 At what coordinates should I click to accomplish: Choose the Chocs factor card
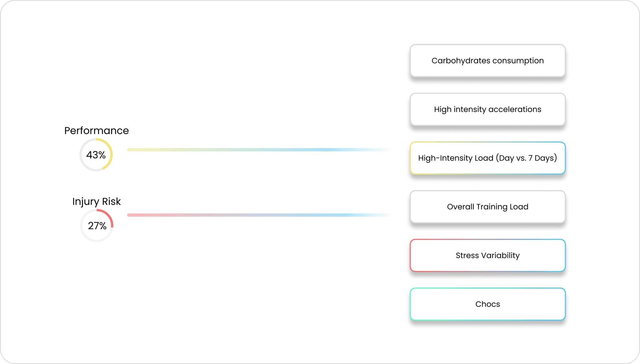point(487,304)
